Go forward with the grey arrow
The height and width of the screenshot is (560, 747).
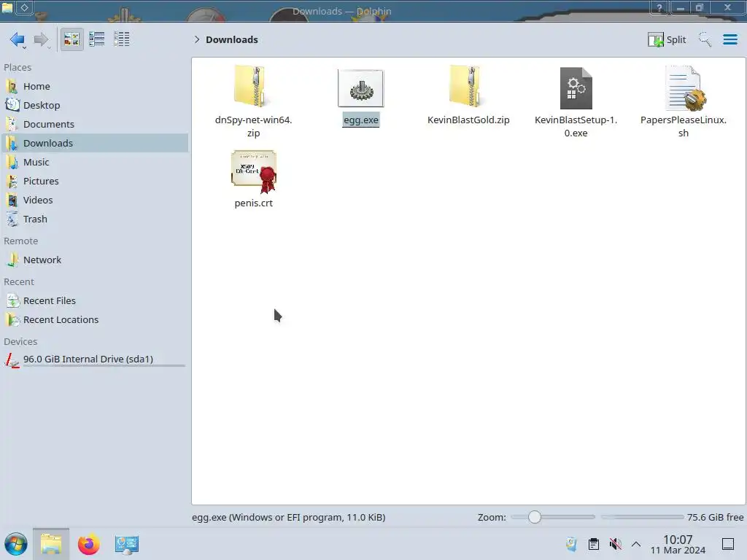(x=42, y=39)
